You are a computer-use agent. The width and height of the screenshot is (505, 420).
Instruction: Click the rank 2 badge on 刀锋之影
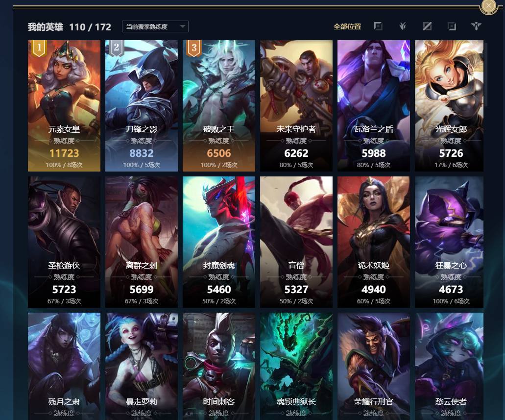[117, 48]
